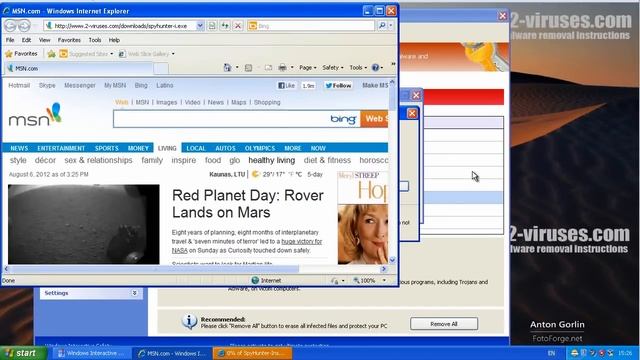Screen dimensions: 640x360
Task: Click the blue Help question mark icon
Action: (375, 68)
